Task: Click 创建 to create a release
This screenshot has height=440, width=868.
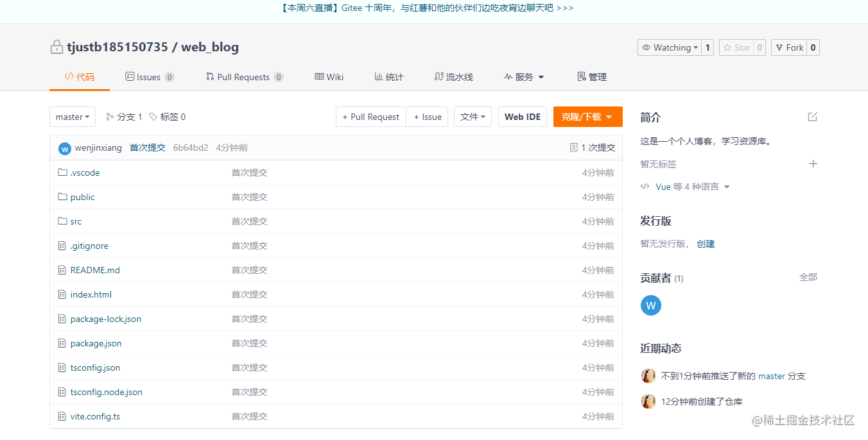Action: point(705,244)
